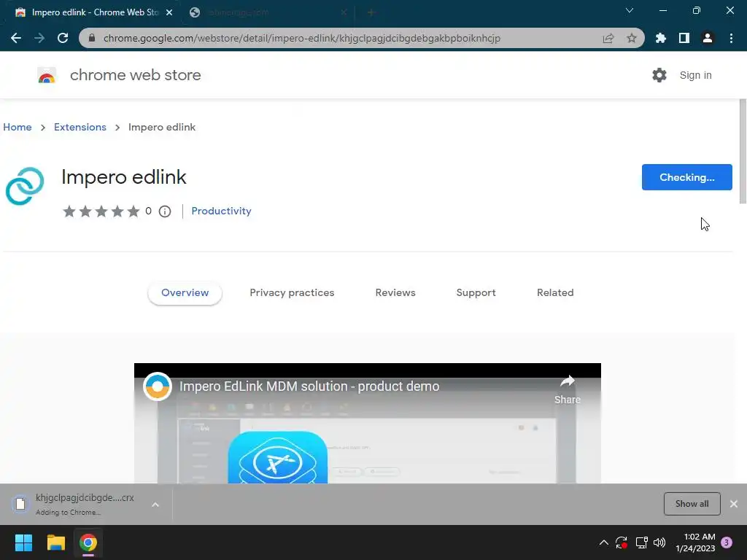The image size is (747, 560).
Task: Close the Impero edlink browser tab
Action: pyautogui.click(x=169, y=12)
